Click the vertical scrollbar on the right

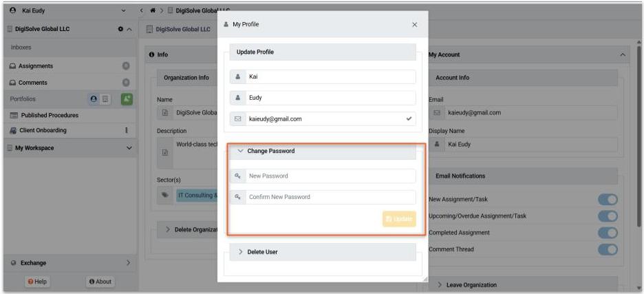639,138
